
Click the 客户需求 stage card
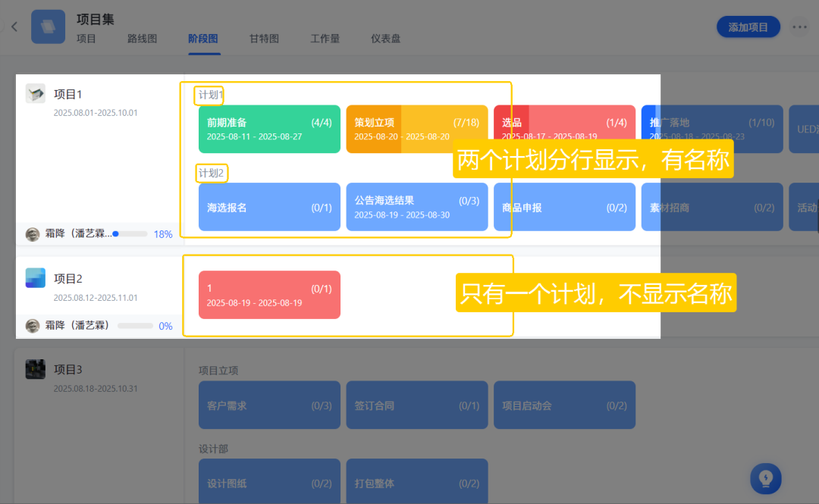(269, 405)
